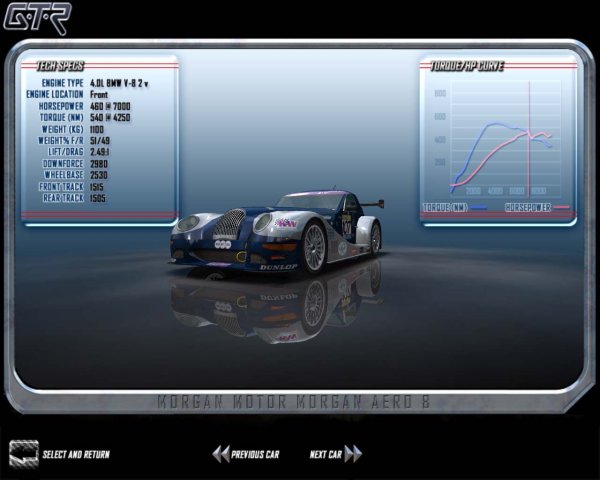Click the Morgan Motor Morgan Aero 8 title
Image resolution: width=600 pixels, height=480 pixels.
tap(299, 402)
